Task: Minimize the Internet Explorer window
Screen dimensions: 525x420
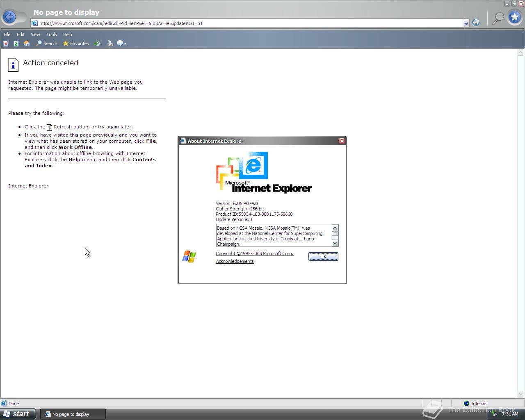Action: tap(507, 4)
